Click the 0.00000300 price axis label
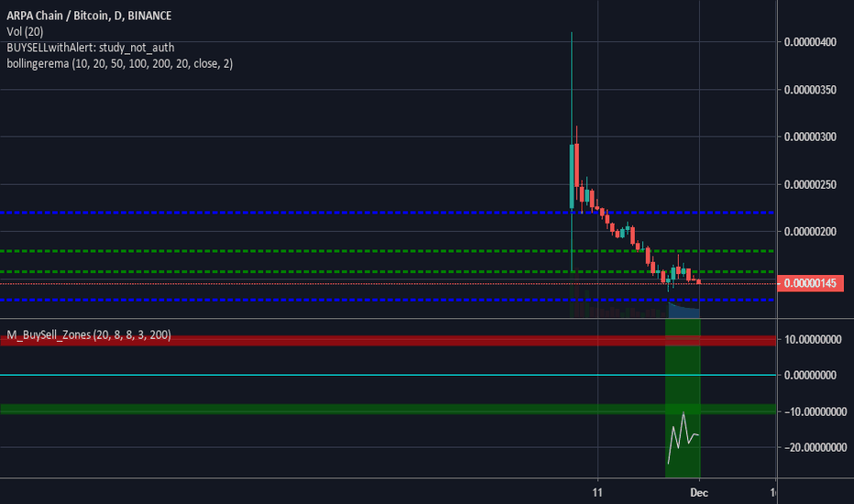 [810, 137]
